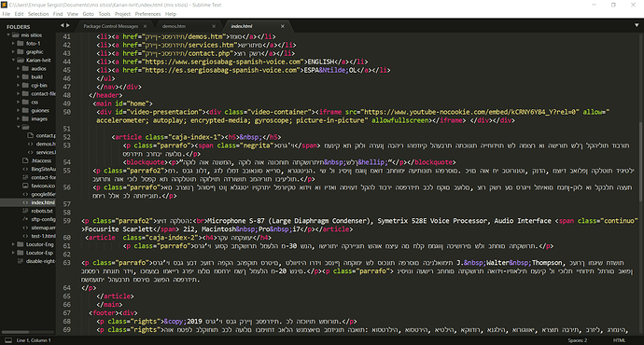Screen dimensions: 644x345
Task: Expand the Locutor-Eng folder arrow
Action: (x=13, y=244)
